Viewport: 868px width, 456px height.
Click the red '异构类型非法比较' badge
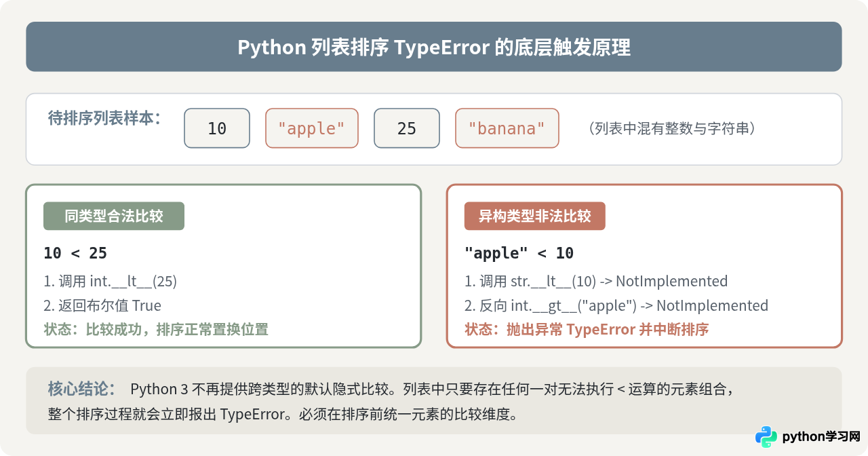(x=535, y=216)
